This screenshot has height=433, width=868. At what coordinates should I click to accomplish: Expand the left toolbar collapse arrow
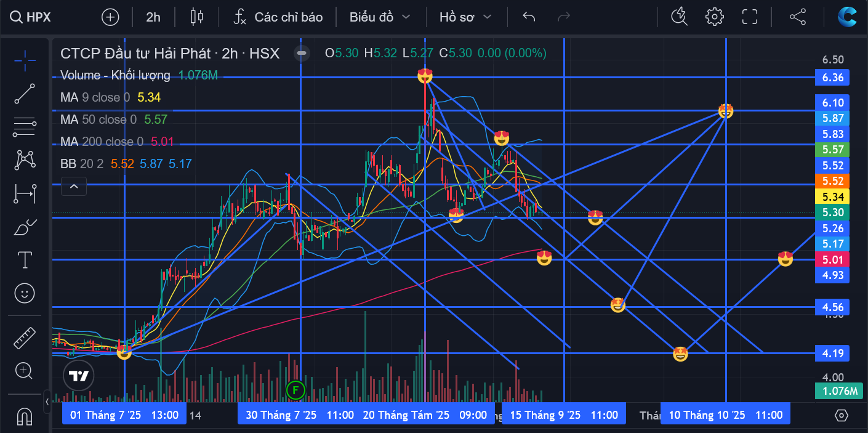47,402
